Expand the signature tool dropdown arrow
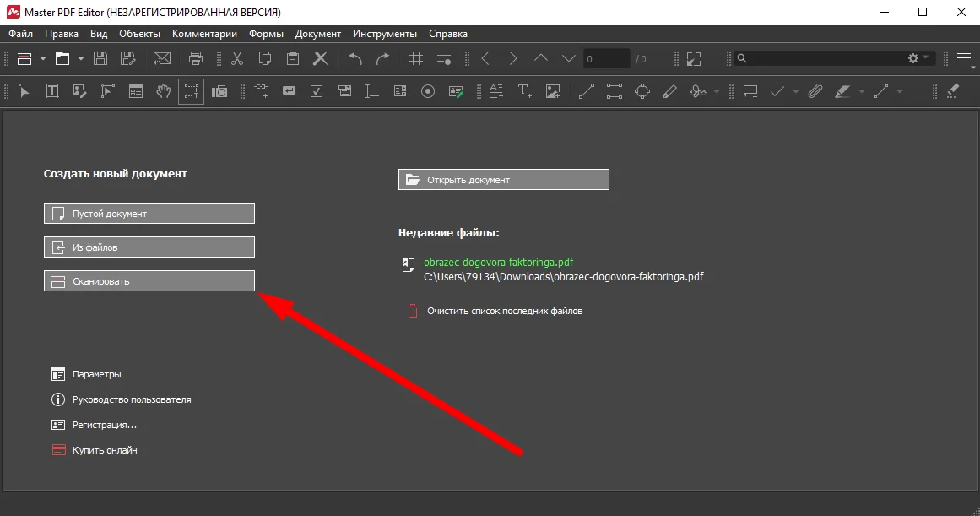This screenshot has height=516, width=980. (717, 91)
